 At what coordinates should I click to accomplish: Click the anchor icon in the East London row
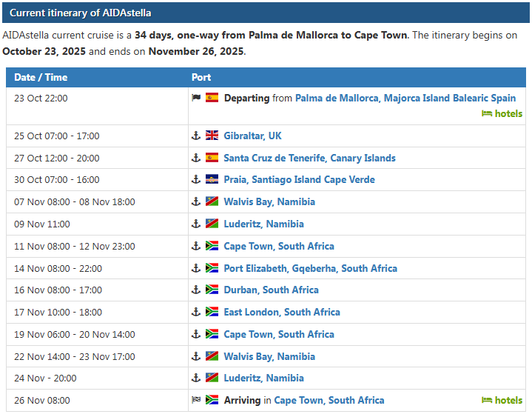196,312
